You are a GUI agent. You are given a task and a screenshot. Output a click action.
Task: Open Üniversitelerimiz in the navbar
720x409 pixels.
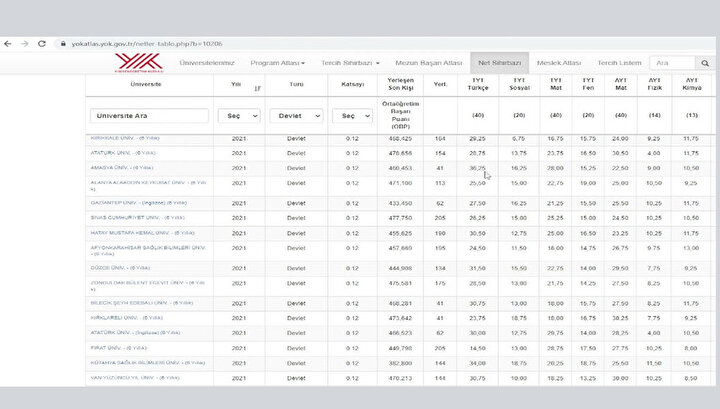207,63
